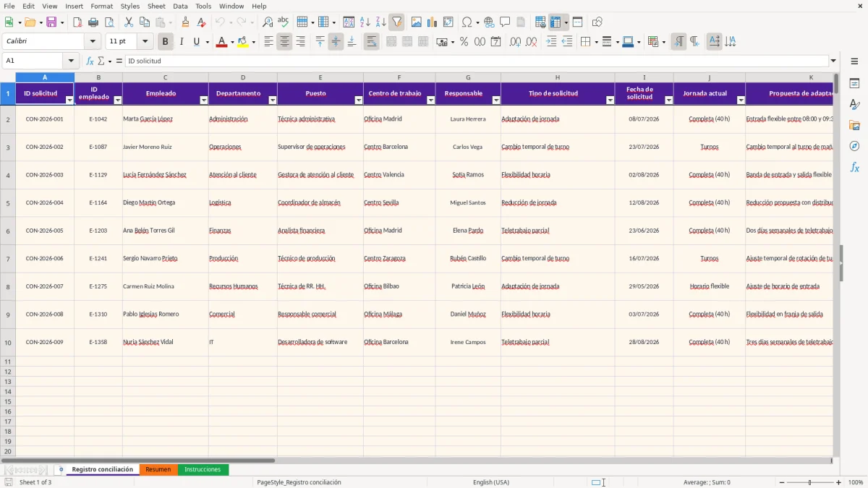Open the Responsable column filter dropdown
This screenshot has height=488, width=868.
pos(496,100)
